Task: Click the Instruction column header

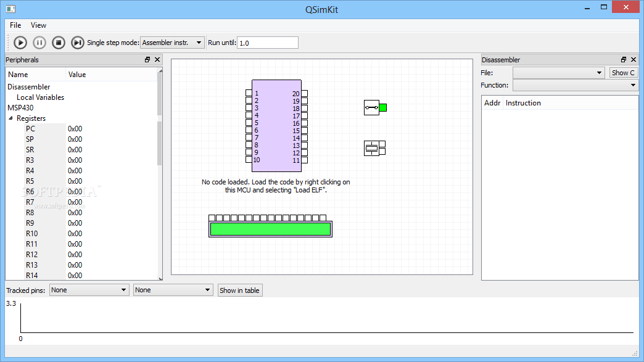Action: coord(571,103)
